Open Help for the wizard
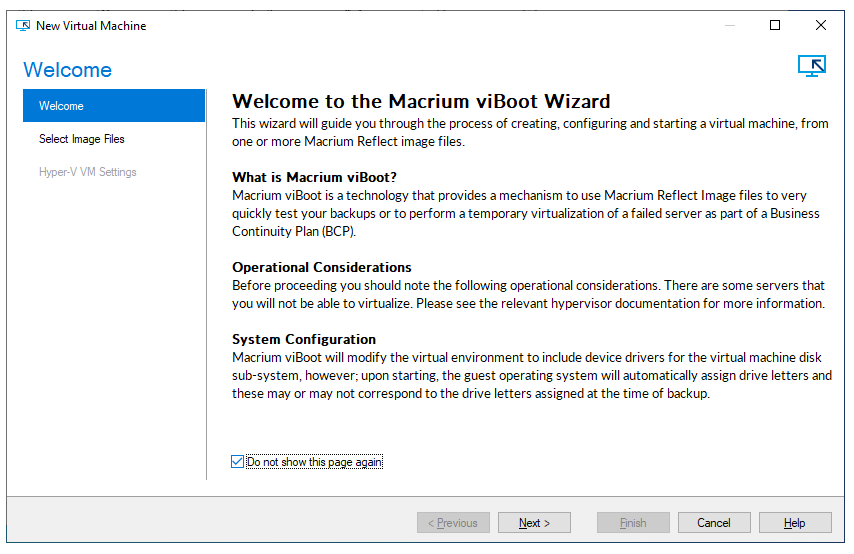Image resolution: width=854 pixels, height=554 pixels. 795,523
